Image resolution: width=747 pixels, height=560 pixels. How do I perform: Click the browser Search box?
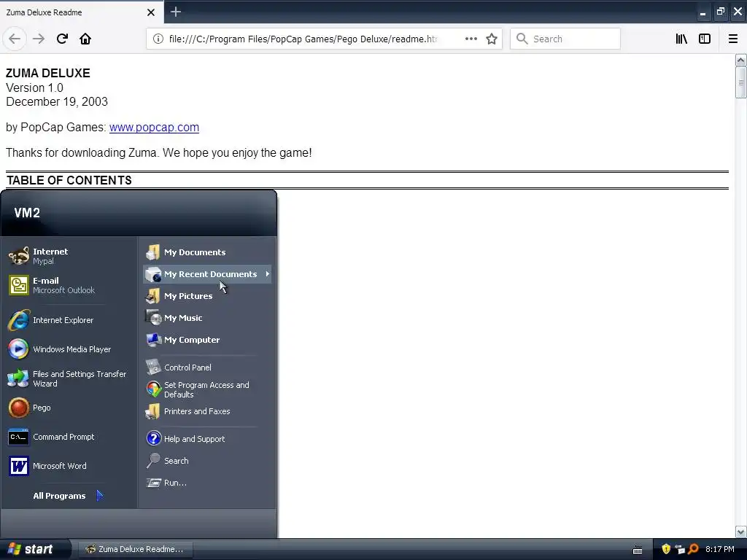pos(565,39)
